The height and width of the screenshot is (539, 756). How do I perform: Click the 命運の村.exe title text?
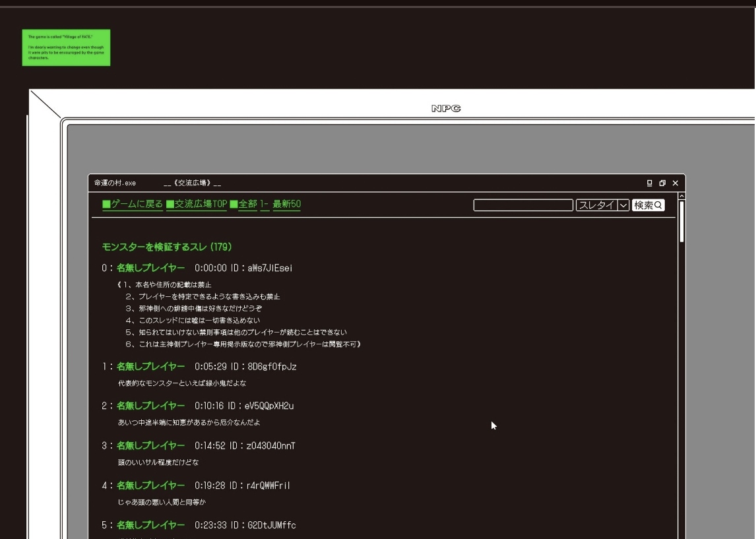coord(115,183)
